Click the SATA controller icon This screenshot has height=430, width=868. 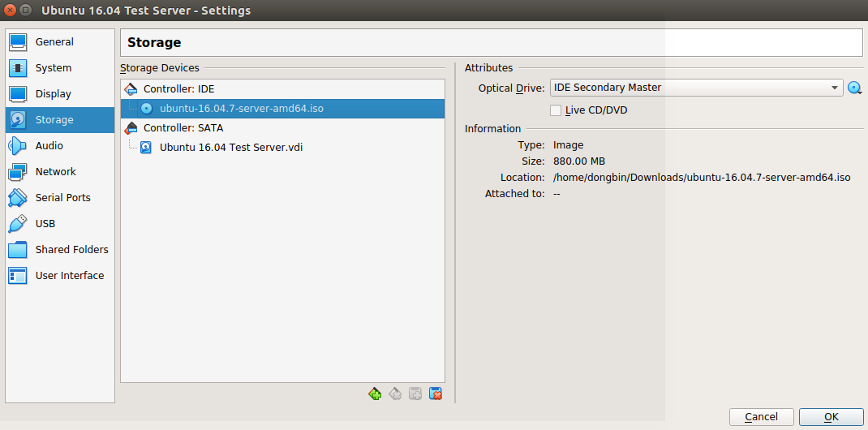(x=131, y=128)
